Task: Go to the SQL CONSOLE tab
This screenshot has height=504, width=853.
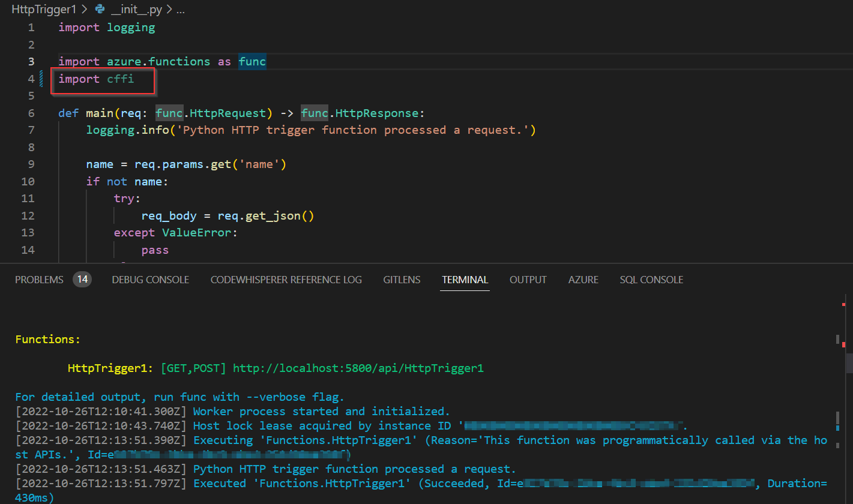Action: [x=651, y=280]
